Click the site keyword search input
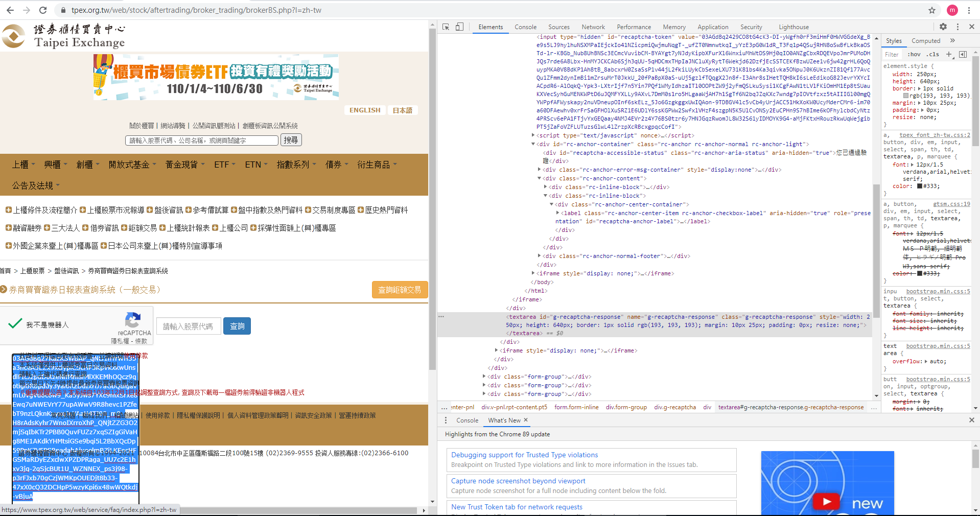This screenshot has width=980, height=516. pyautogui.click(x=202, y=140)
